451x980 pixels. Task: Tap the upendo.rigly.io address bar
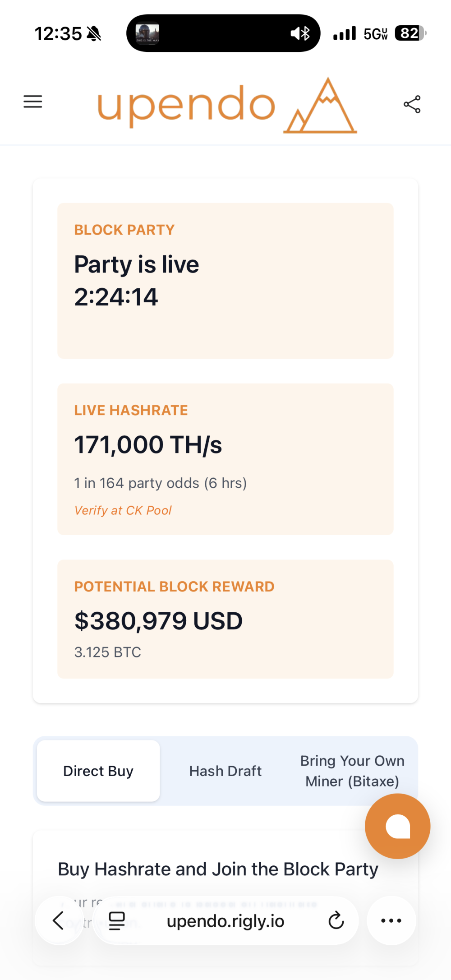pyautogui.click(x=225, y=921)
